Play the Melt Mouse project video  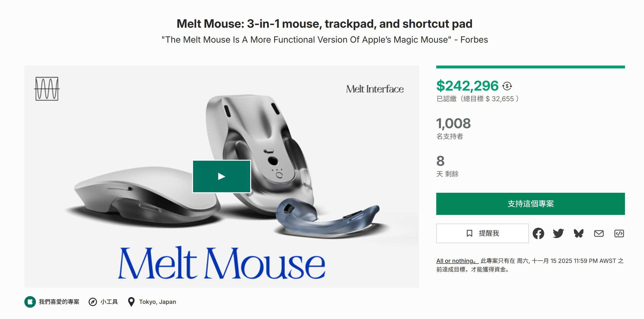[x=221, y=177]
